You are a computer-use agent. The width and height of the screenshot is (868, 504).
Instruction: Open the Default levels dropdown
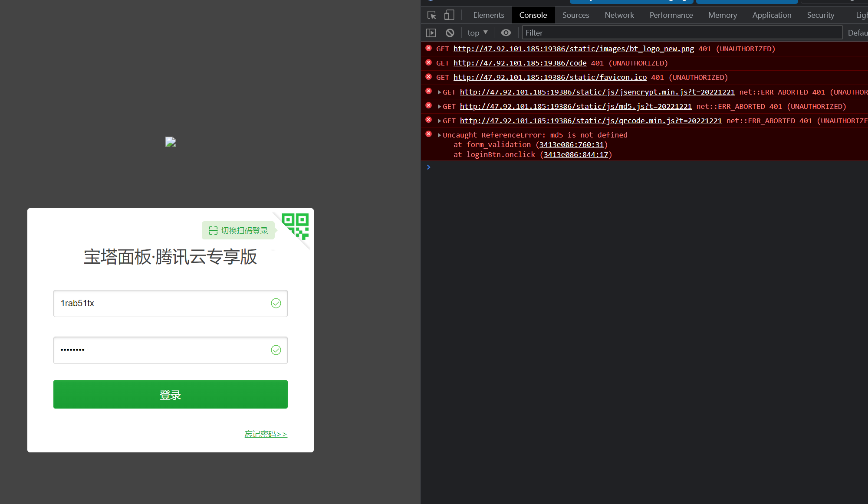pos(858,33)
